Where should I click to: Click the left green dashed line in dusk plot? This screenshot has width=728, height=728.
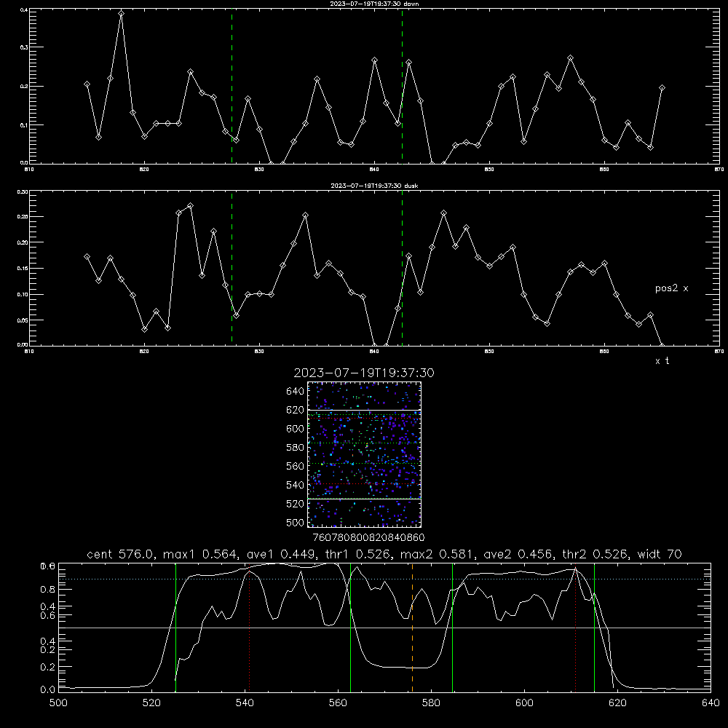232,268
